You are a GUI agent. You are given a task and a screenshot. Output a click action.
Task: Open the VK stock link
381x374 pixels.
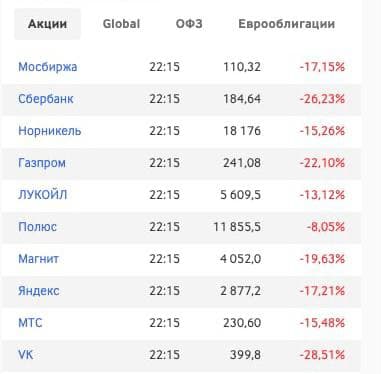(x=26, y=355)
